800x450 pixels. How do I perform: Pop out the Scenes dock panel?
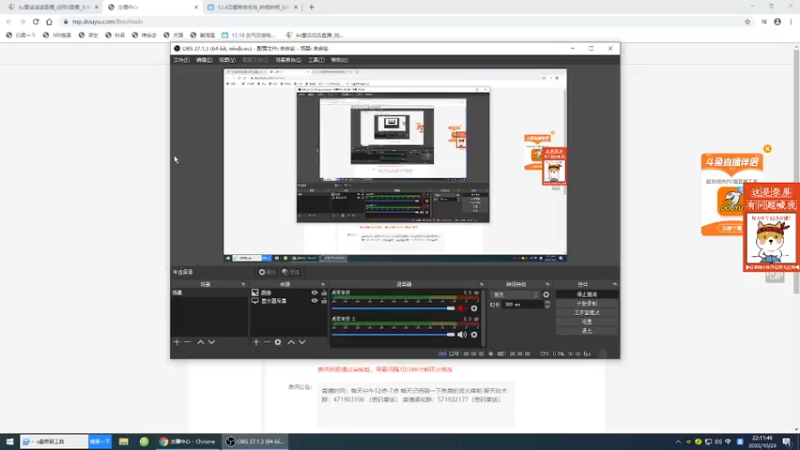243,284
